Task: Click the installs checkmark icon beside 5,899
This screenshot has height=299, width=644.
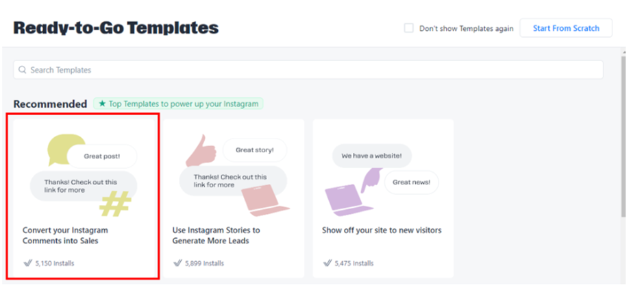Action: pos(177,263)
